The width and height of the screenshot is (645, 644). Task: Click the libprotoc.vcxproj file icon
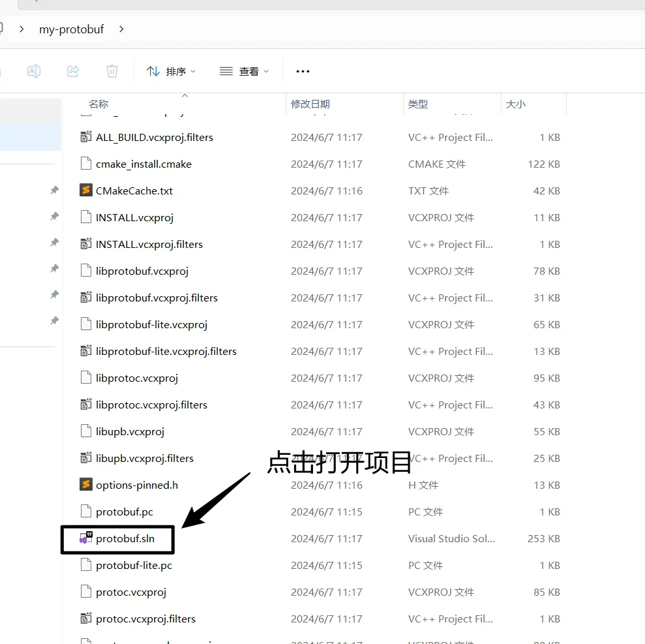coord(86,377)
